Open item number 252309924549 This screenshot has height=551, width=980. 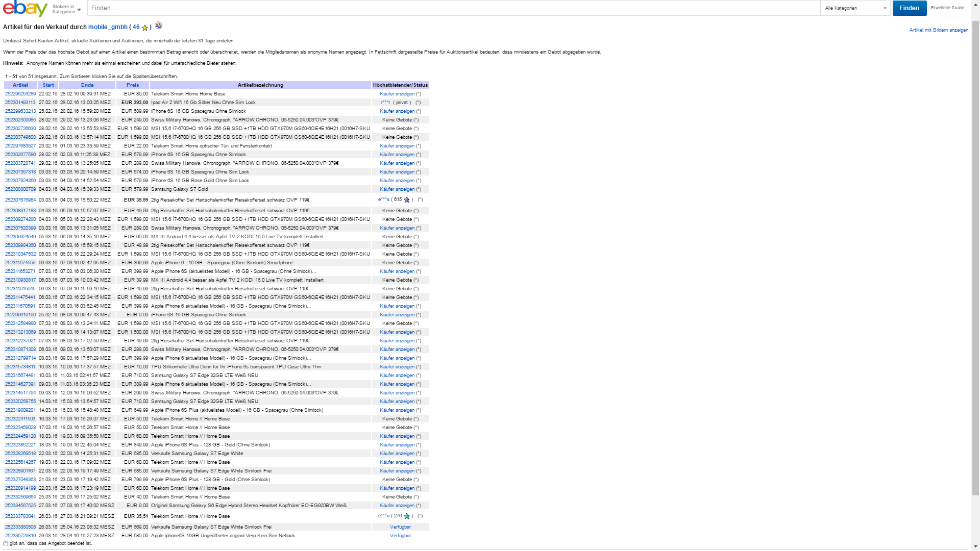point(20,237)
